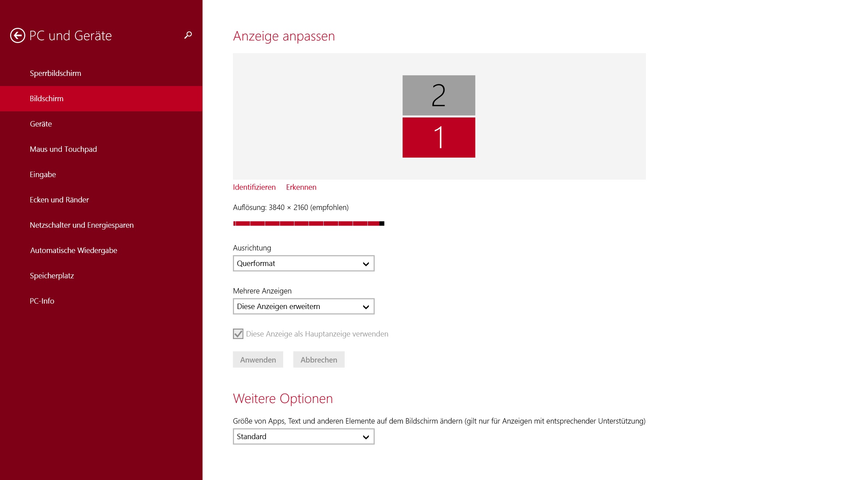Expand the Mehrere Anzeigen dropdown
Image resolution: width=868 pixels, height=480 pixels.
pos(303,307)
